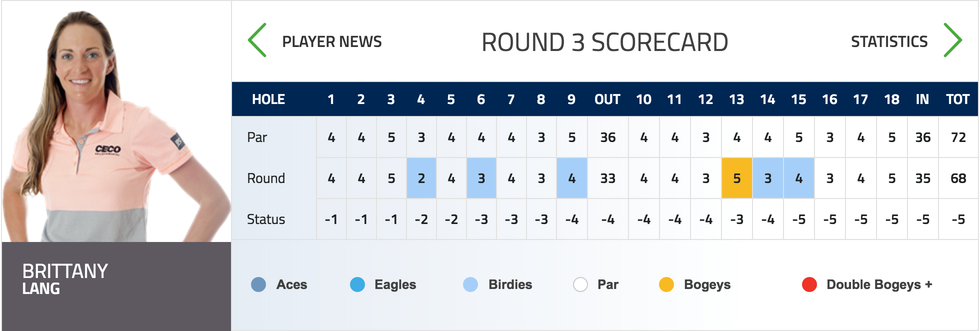Click the TOT column header

[x=958, y=99]
